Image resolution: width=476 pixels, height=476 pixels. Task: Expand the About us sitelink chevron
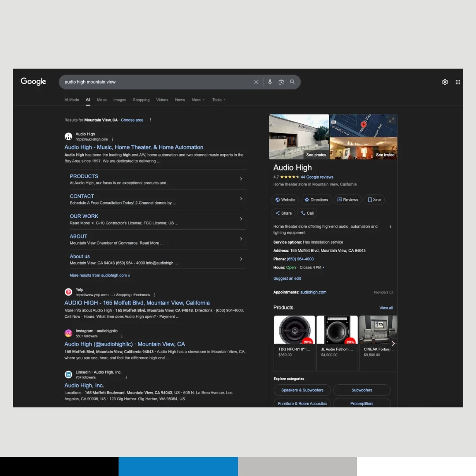[241, 259]
